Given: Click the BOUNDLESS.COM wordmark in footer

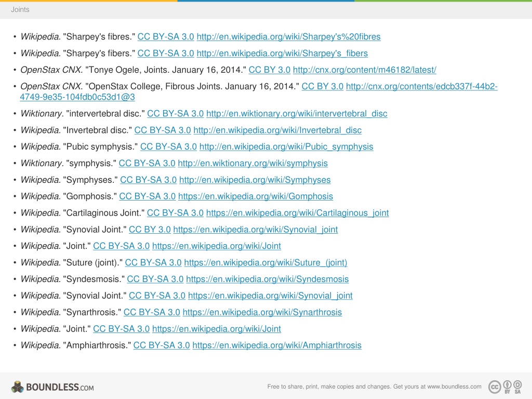Looking at the screenshot, I should click(60, 387).
